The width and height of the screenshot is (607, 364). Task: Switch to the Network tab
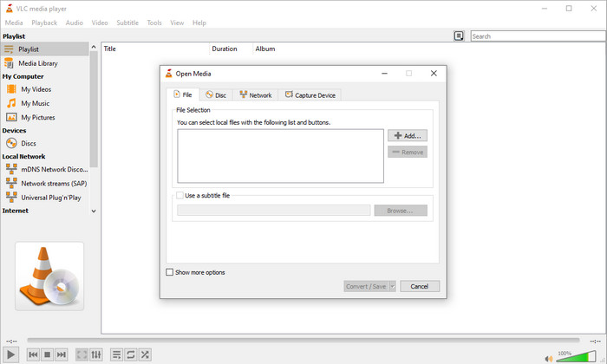point(256,95)
